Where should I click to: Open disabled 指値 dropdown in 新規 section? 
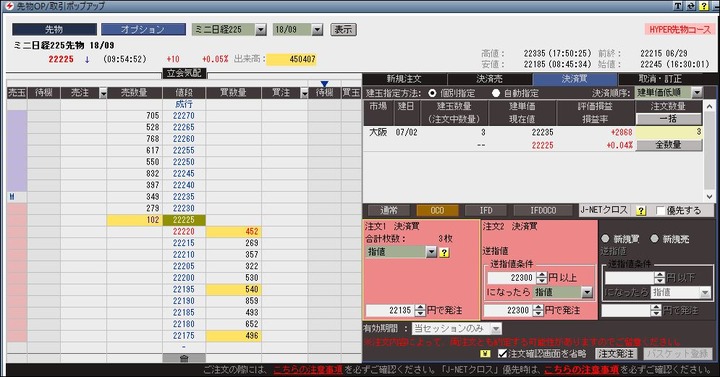[x=705, y=293]
